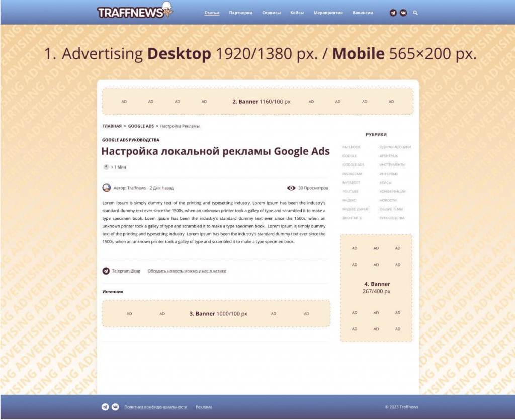The width and height of the screenshot is (515, 420).
Task: Select 'GOOGLE ADS' in the Рубрики list
Action: 354,165
